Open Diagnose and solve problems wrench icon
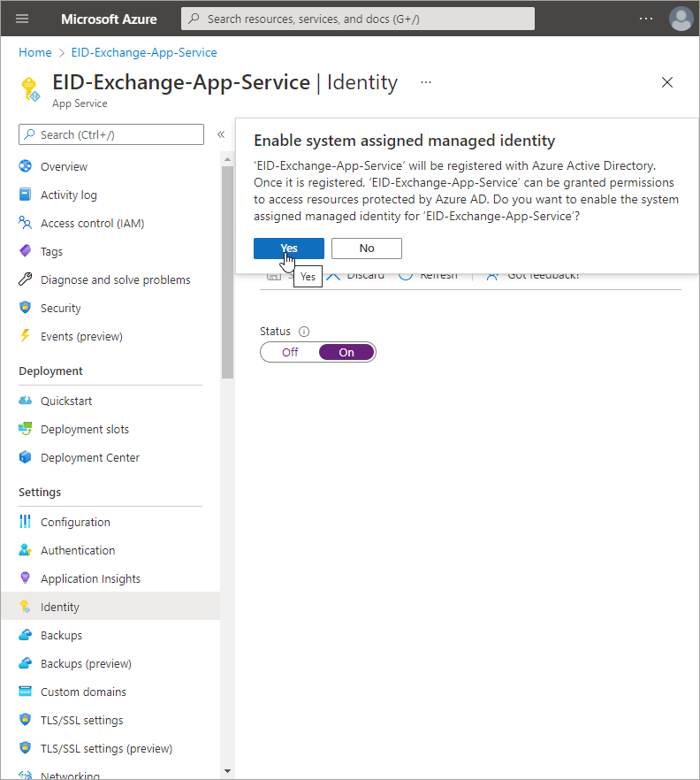The width and height of the screenshot is (700, 780). click(x=25, y=279)
